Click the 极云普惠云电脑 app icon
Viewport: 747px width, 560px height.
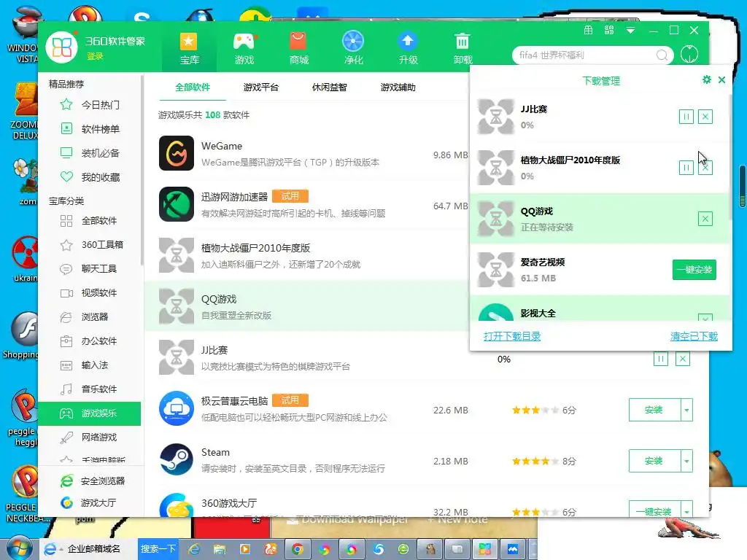pyautogui.click(x=177, y=408)
